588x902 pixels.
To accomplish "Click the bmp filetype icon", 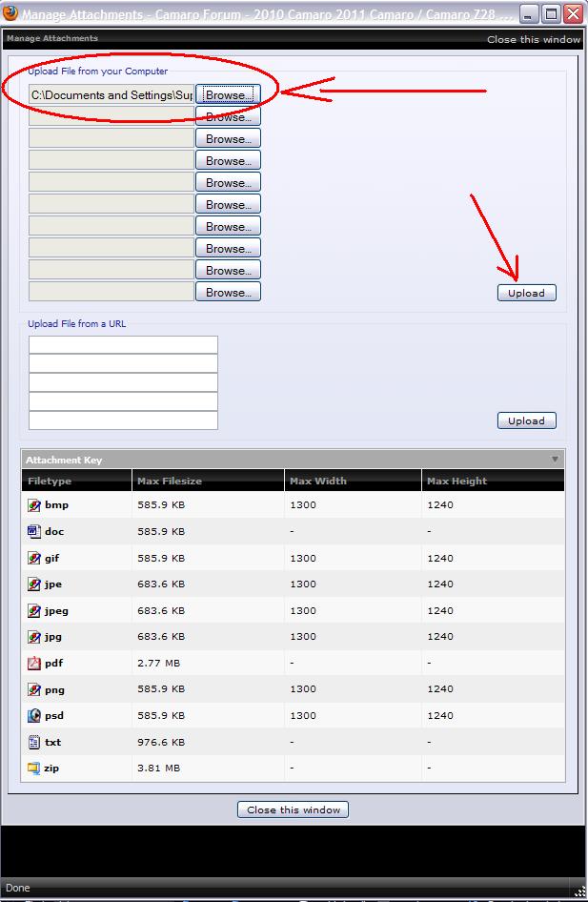I will (34, 505).
